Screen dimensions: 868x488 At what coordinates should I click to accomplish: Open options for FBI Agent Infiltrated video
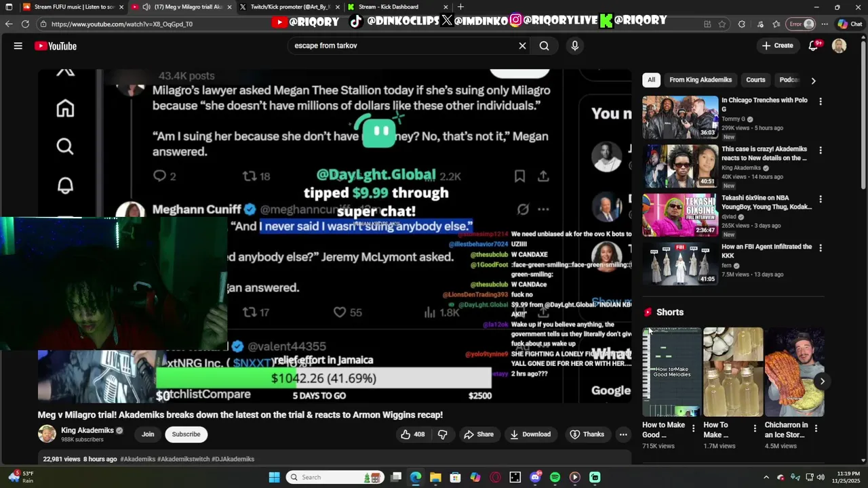[x=821, y=248]
